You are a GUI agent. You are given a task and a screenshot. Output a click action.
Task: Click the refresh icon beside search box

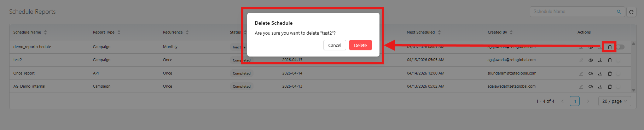(x=631, y=12)
